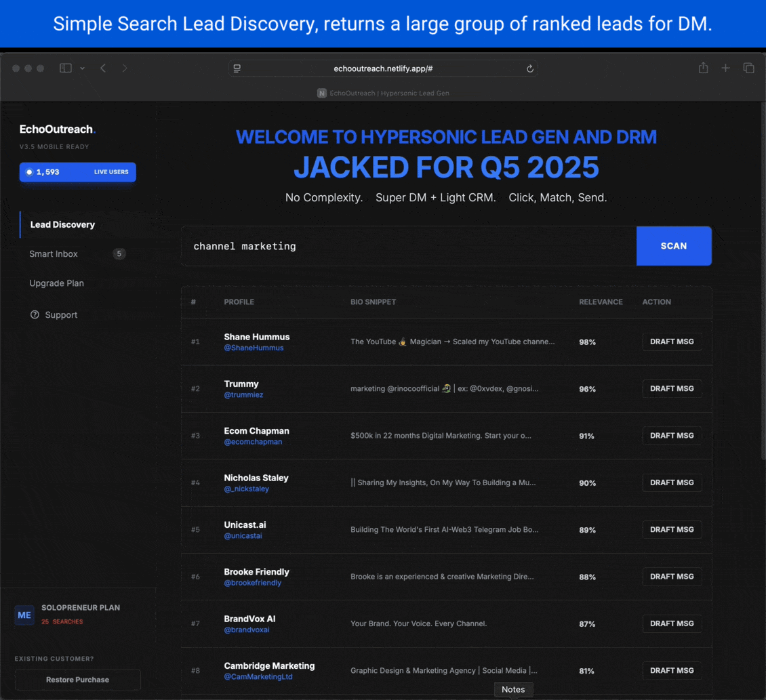
Task: Click the ME avatar icon
Action: point(24,615)
